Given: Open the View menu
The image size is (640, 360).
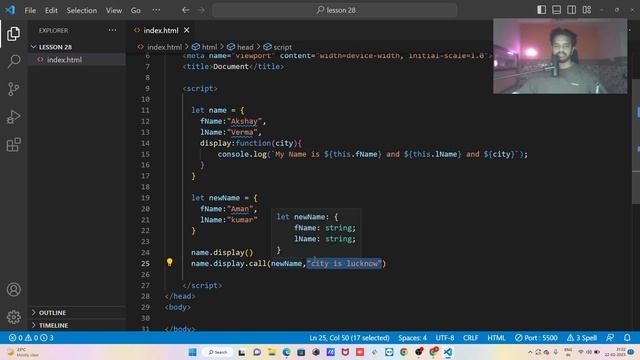Looking at the screenshot, I should coord(114,10).
